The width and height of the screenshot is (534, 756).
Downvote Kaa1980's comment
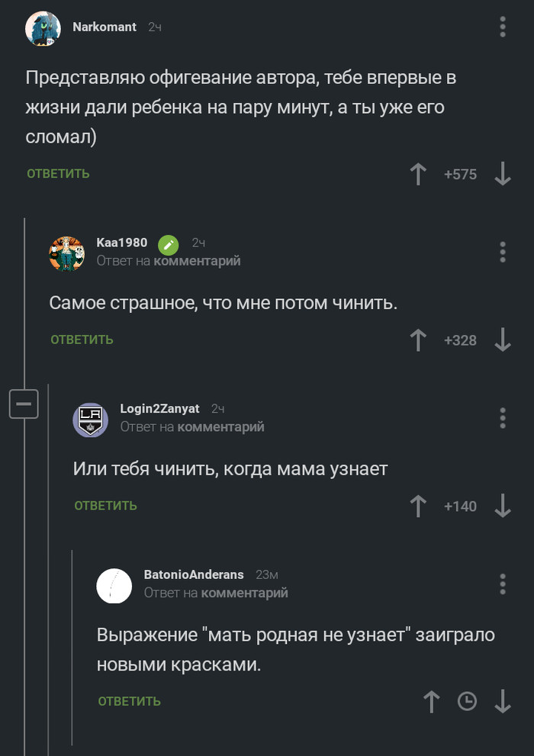pos(502,340)
